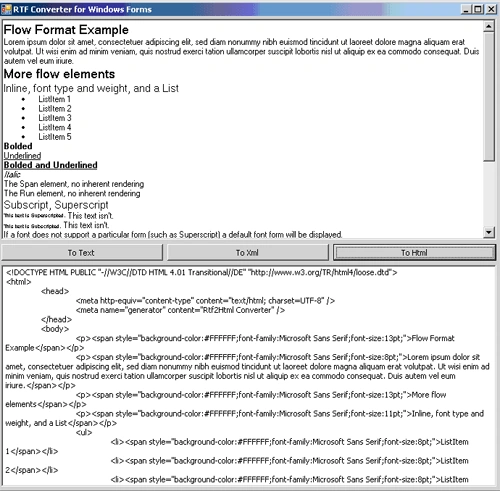
Task: Click 'Inline, font type and weight, and a List'
Action: 91,88
